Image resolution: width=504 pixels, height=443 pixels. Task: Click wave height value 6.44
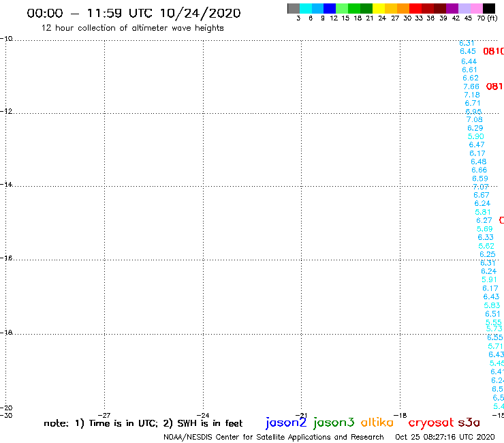click(x=469, y=61)
